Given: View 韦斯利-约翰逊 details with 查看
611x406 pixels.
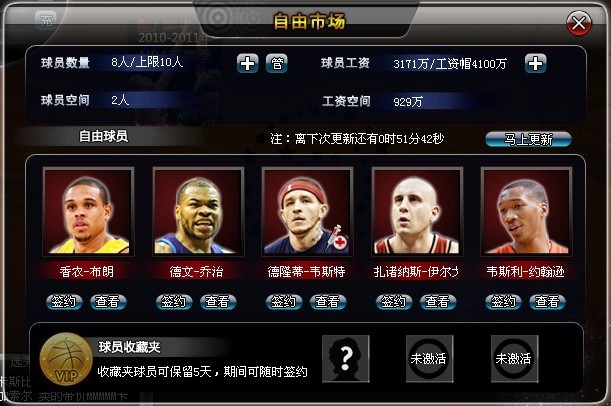Looking at the screenshot, I should [547, 302].
